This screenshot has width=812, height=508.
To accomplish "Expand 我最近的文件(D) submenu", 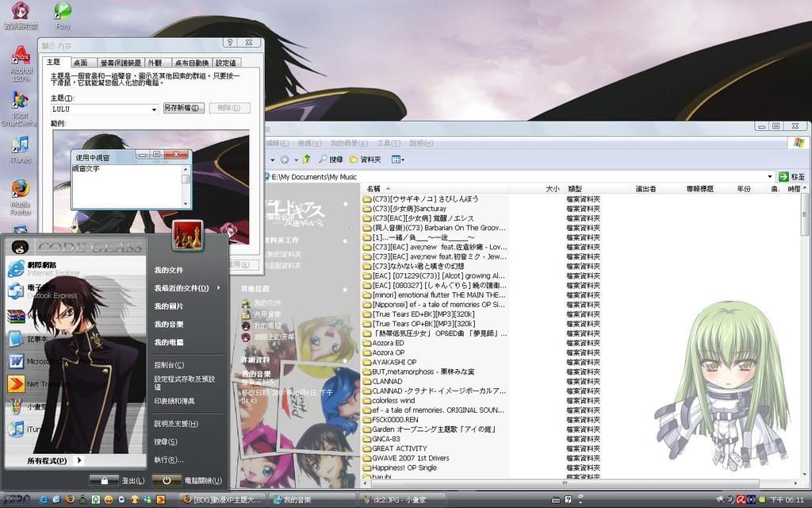I will 186,288.
